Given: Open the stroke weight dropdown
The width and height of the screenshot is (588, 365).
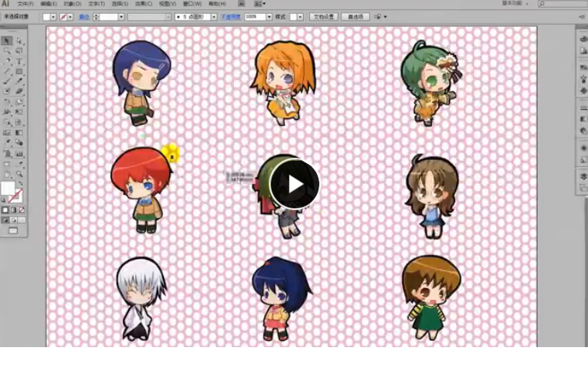Looking at the screenshot, I should (x=121, y=17).
